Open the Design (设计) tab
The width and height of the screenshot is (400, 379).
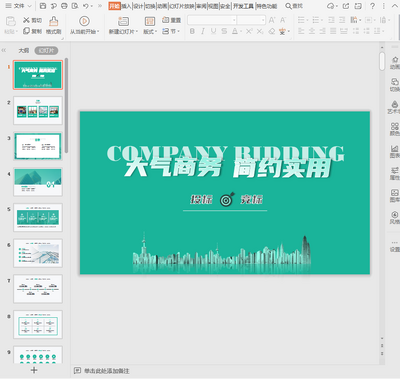coord(138,6)
